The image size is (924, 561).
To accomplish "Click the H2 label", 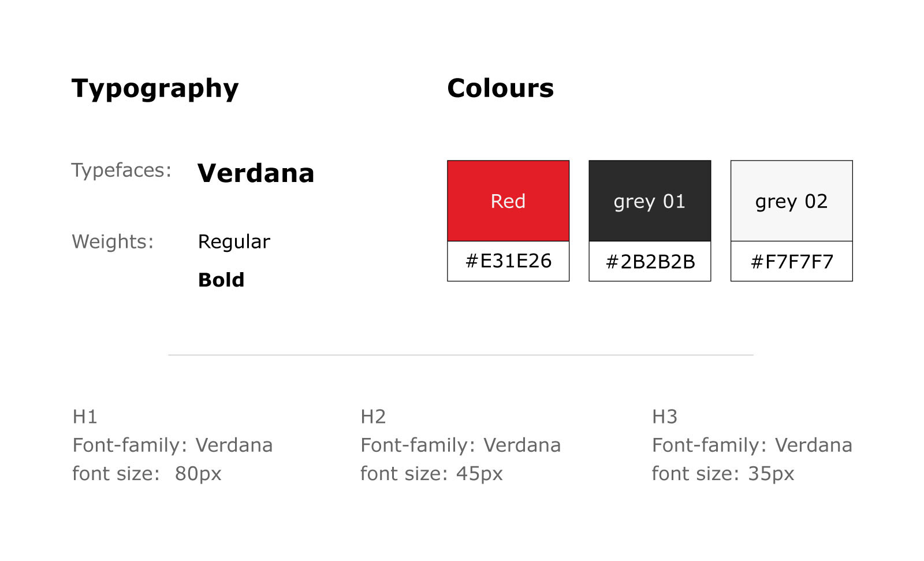I will [x=373, y=417].
